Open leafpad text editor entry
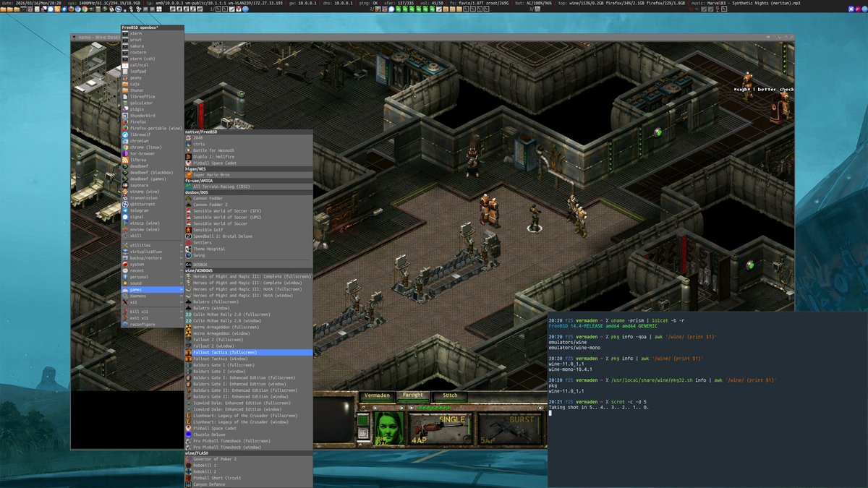 (153, 71)
